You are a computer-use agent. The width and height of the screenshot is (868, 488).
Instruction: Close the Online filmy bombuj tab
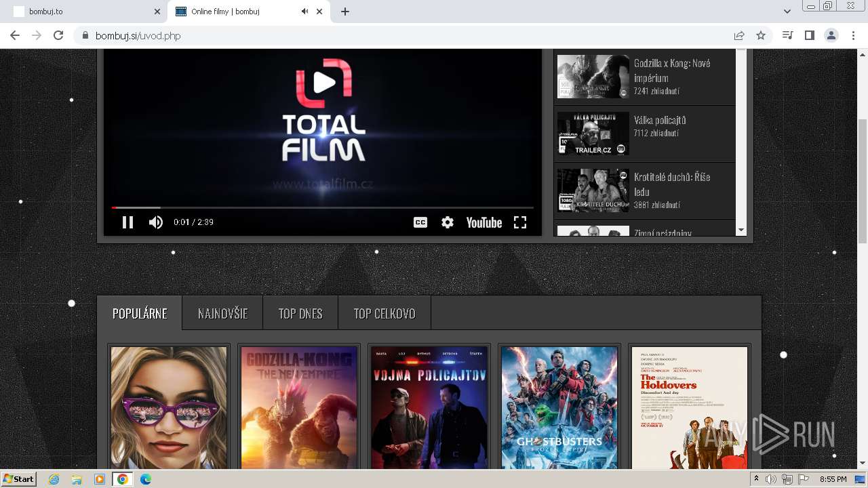pyautogui.click(x=319, y=12)
